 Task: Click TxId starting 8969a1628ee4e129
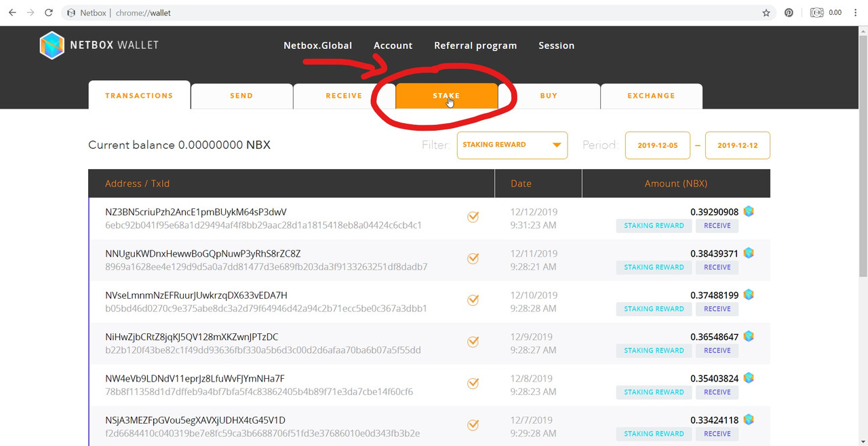[x=267, y=267]
